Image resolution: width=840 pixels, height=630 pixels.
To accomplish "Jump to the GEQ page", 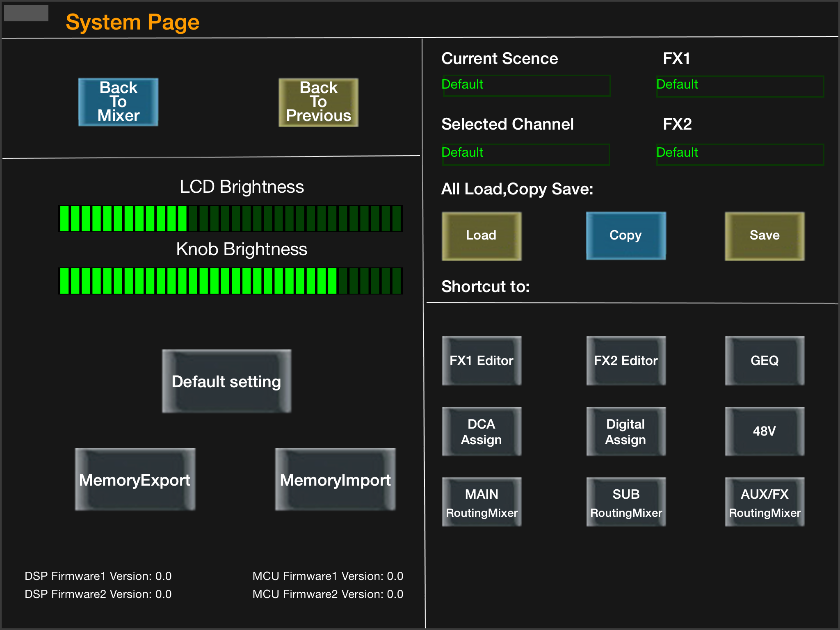I will click(765, 361).
